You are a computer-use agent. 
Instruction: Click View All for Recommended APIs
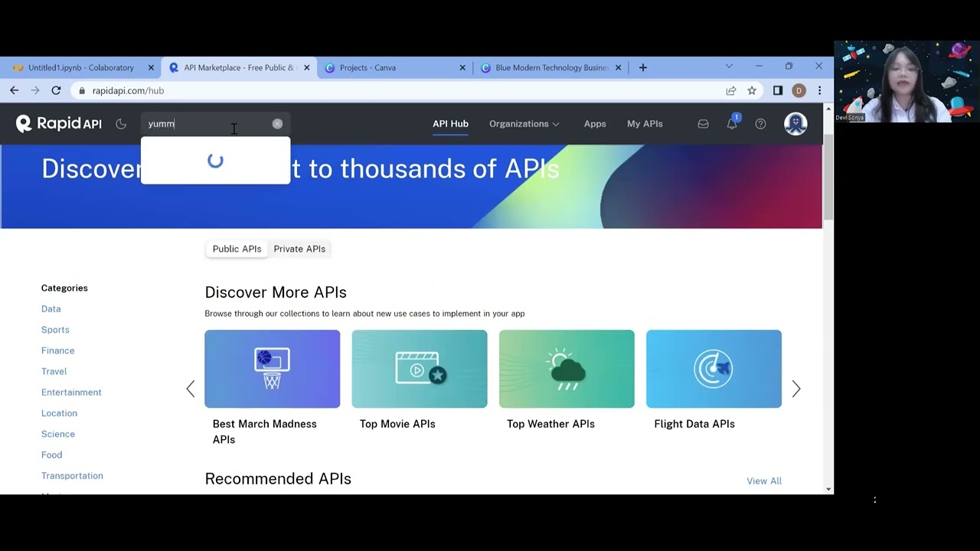pos(764,481)
